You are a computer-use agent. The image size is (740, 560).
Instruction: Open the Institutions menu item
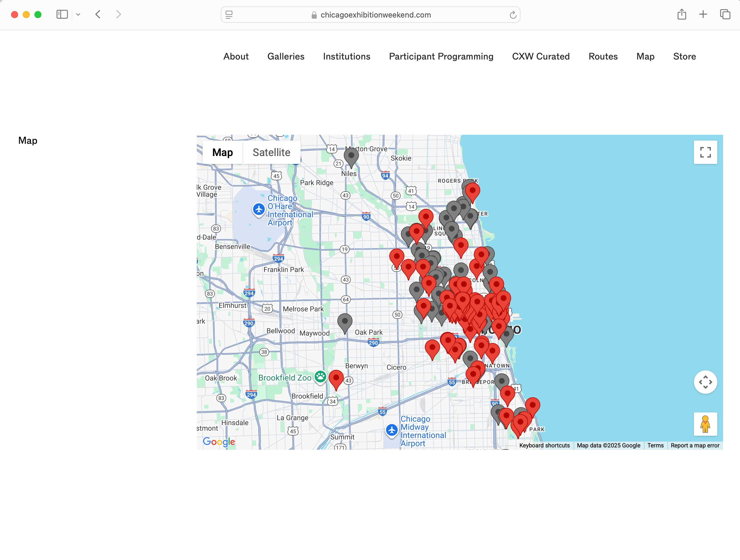[347, 56]
